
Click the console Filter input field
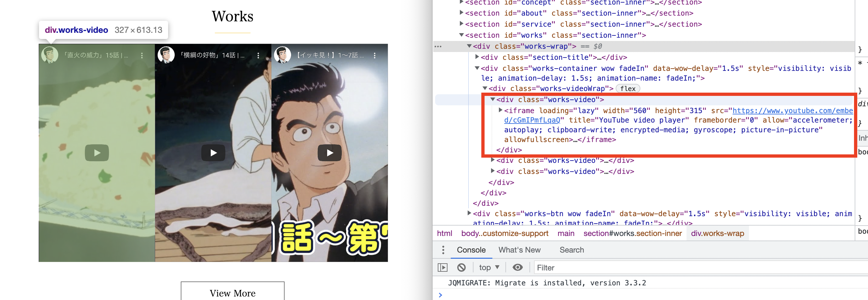[573, 267]
